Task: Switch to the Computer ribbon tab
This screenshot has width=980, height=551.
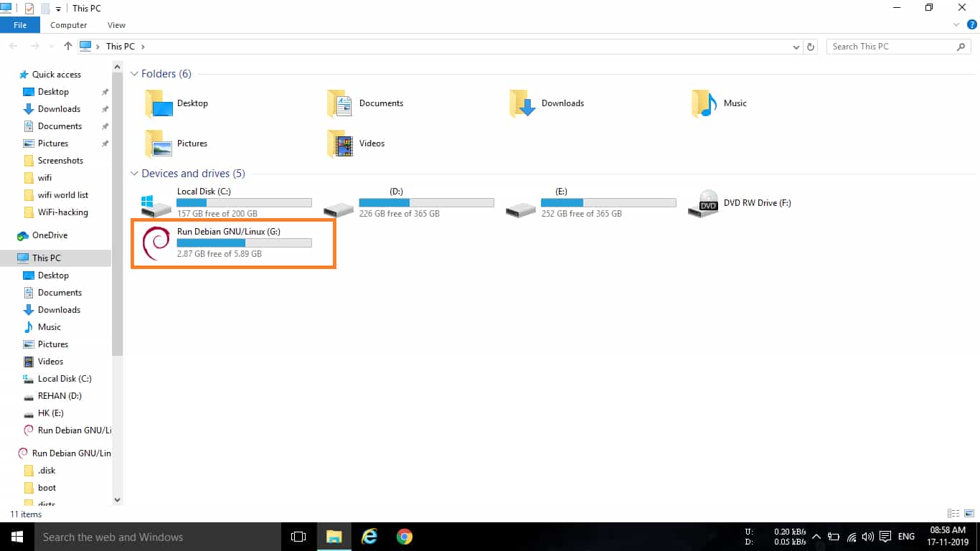Action: (x=68, y=25)
